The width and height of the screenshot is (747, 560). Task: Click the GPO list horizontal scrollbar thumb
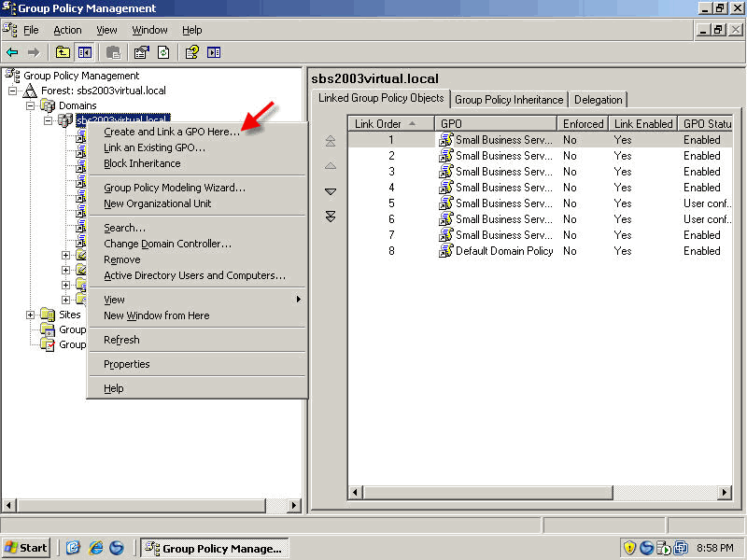[487, 492]
